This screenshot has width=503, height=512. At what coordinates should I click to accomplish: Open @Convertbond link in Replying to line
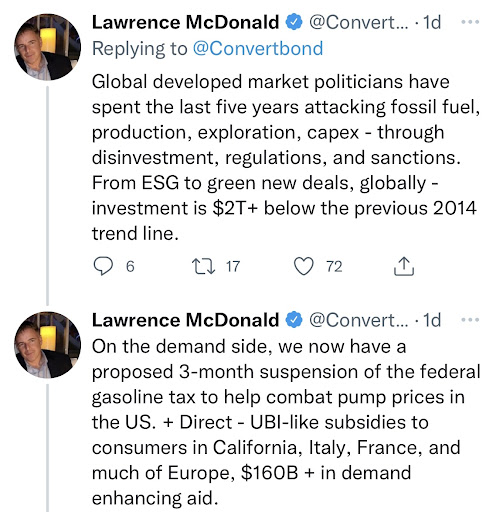click(258, 48)
